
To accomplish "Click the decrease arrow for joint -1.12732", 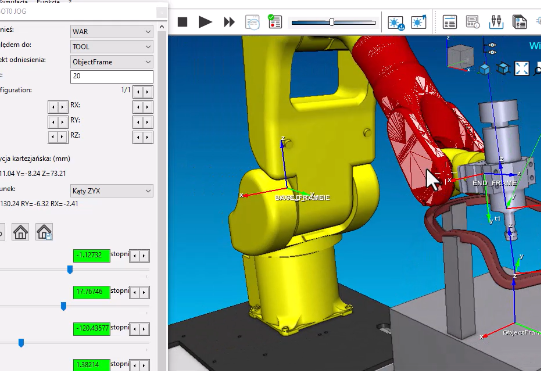I will 135,256.
